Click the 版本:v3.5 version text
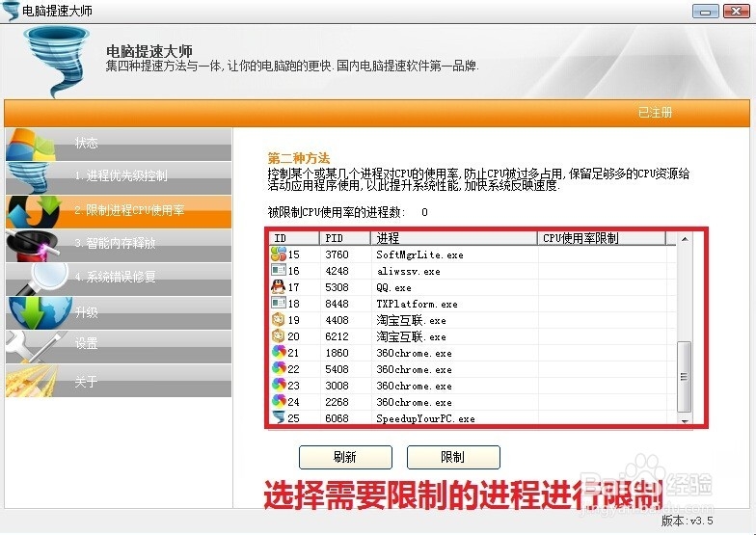 tap(687, 521)
